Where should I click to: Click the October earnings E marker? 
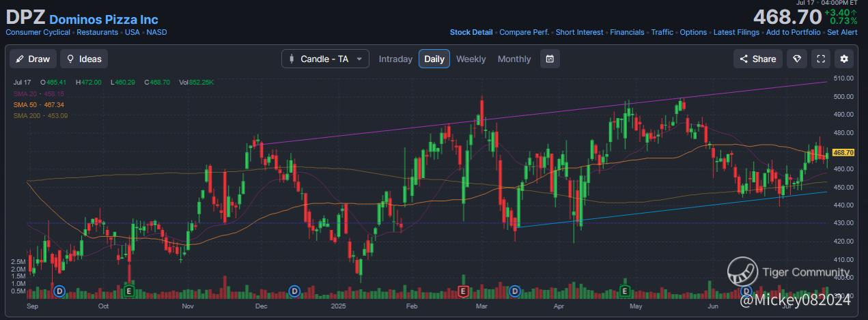click(x=128, y=291)
